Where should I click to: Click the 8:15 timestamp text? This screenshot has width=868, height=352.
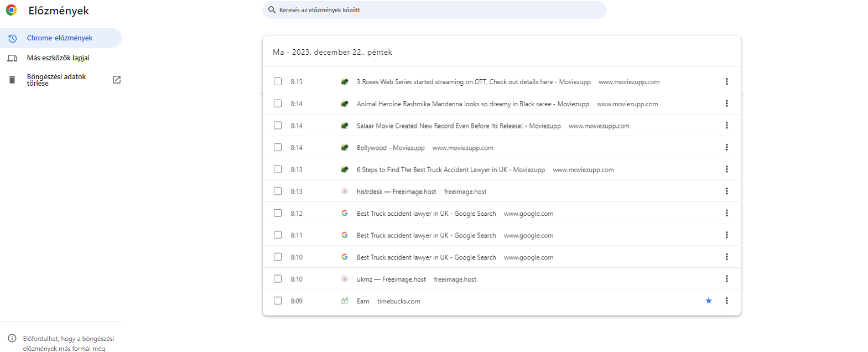pyautogui.click(x=297, y=82)
